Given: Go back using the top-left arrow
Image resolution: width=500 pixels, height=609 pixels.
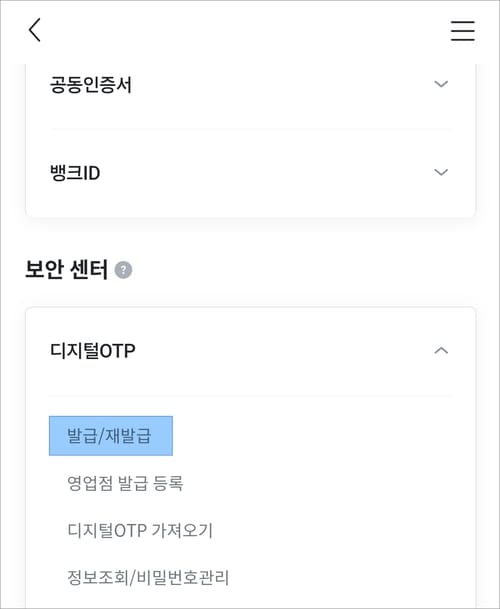Looking at the screenshot, I should click(35, 30).
